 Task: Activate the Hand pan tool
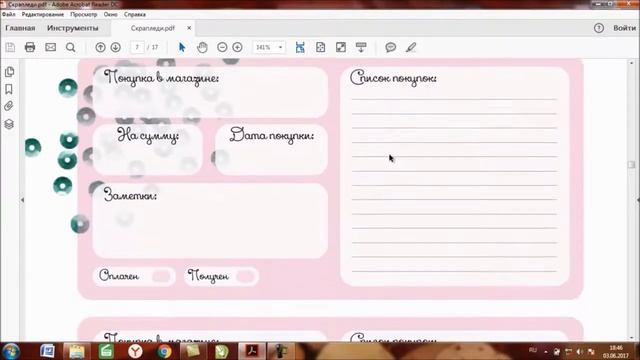(202, 47)
